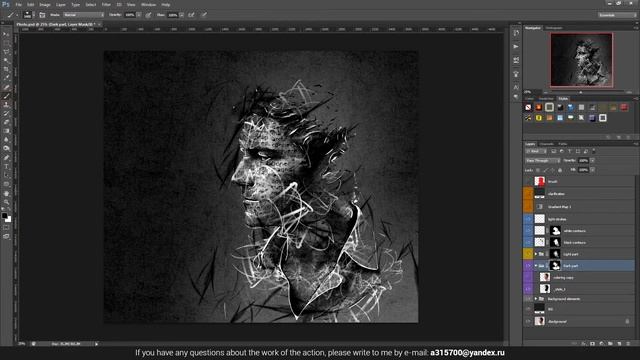The height and width of the screenshot is (360, 640).
Task: Open the Brush Presets panel icon
Action: (x=516, y=60)
